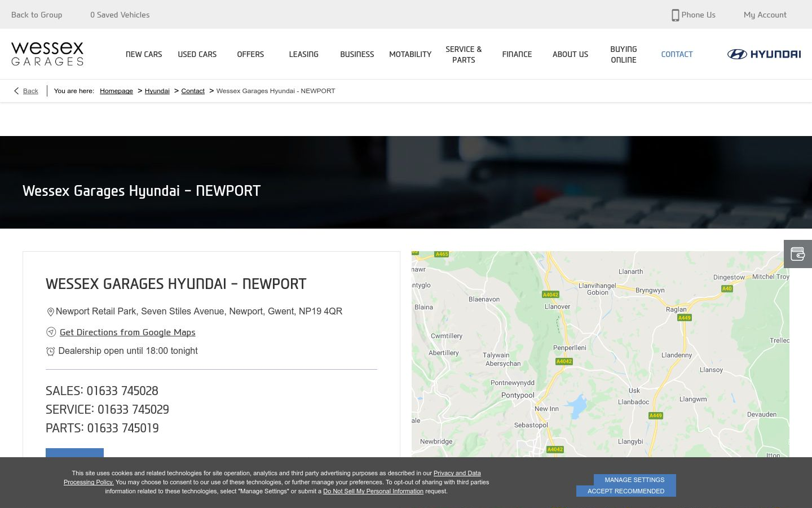The height and width of the screenshot is (508, 812).
Task: Click the service number 01633 745029
Action: coord(133,409)
